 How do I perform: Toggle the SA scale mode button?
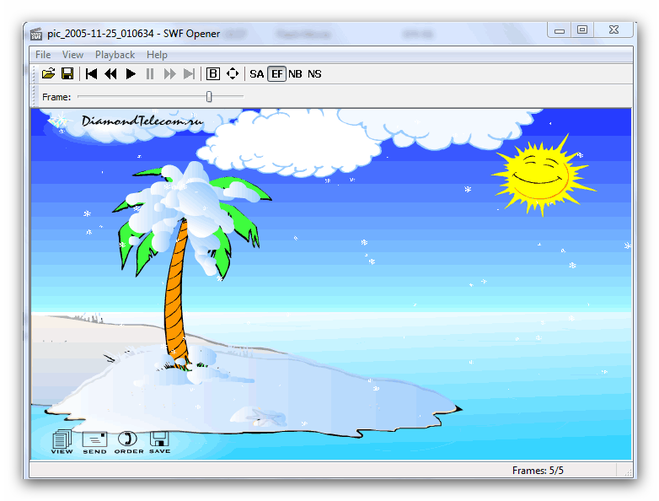coord(257,74)
